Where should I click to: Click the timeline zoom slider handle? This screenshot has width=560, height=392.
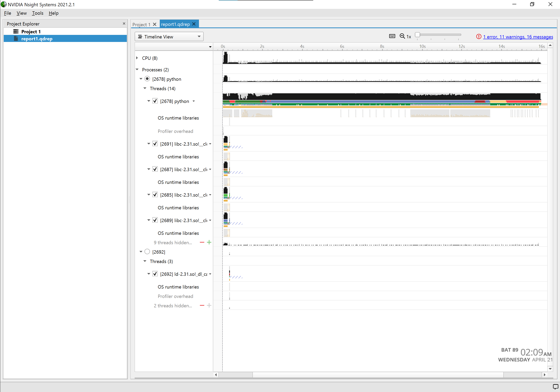[417, 35]
